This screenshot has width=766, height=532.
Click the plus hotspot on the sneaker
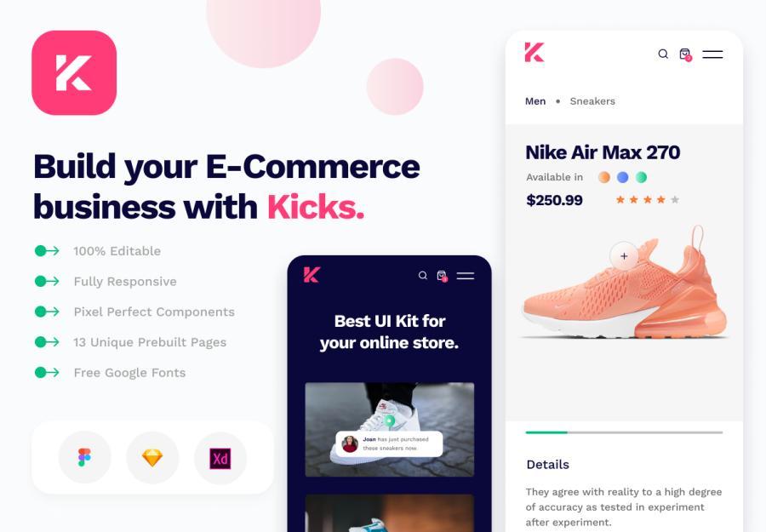click(x=624, y=256)
